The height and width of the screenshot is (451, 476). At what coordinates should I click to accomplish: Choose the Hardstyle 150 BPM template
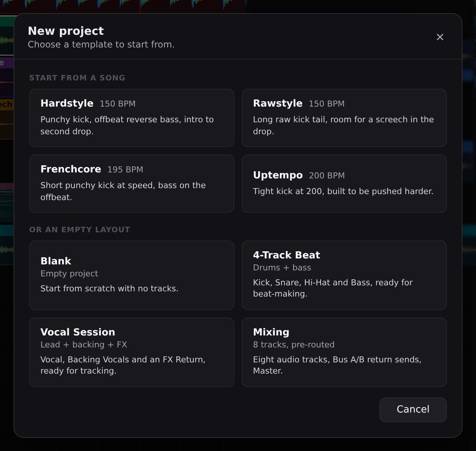(x=132, y=118)
